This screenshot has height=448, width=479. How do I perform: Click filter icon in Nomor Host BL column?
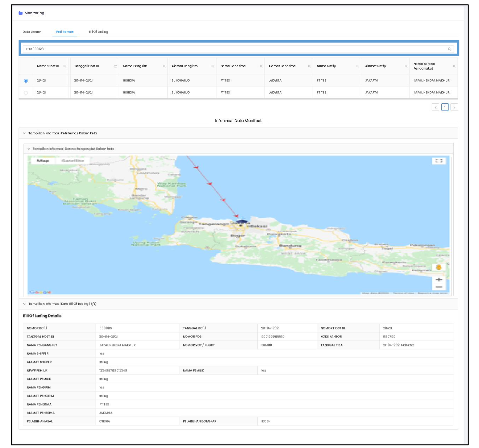(x=65, y=66)
